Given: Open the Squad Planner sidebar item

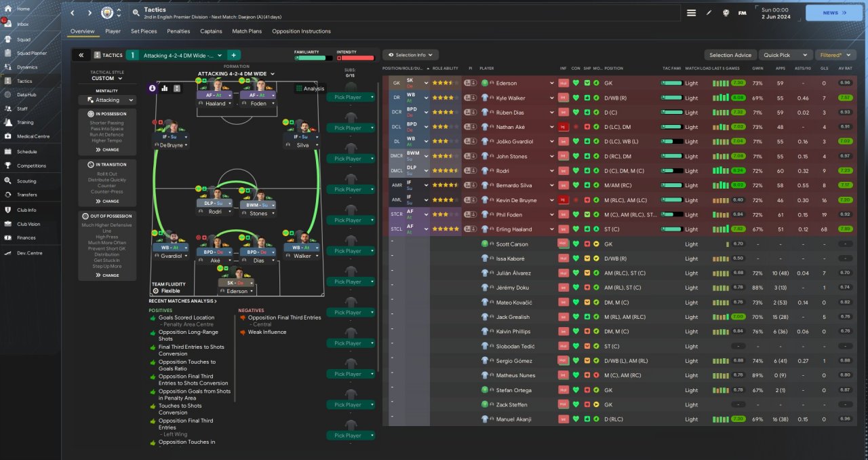Looking at the screenshot, I should [x=31, y=53].
